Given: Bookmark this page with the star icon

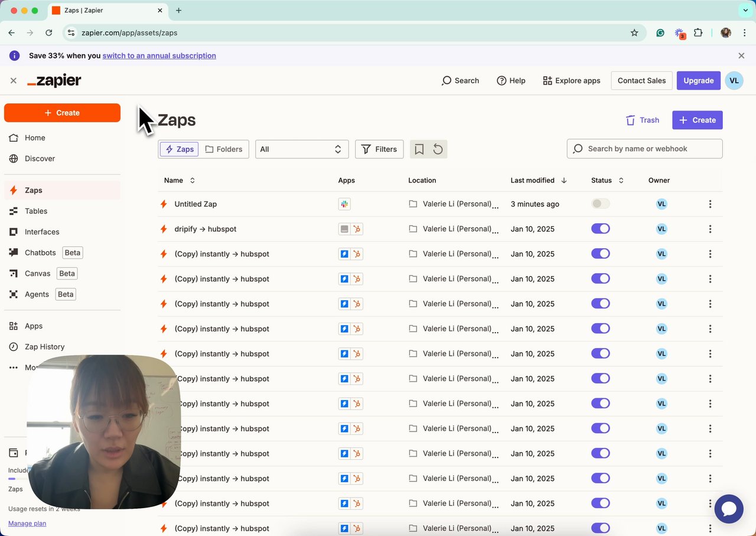Looking at the screenshot, I should (634, 33).
